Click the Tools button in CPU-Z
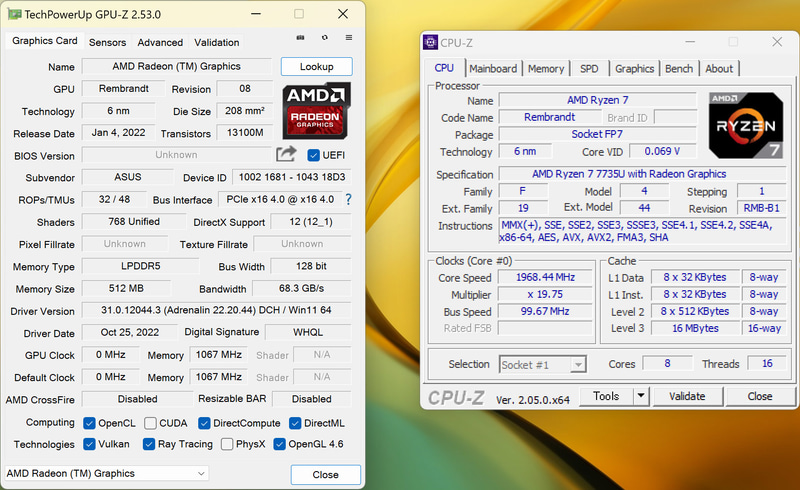The width and height of the screenshot is (800, 490). tap(606, 396)
